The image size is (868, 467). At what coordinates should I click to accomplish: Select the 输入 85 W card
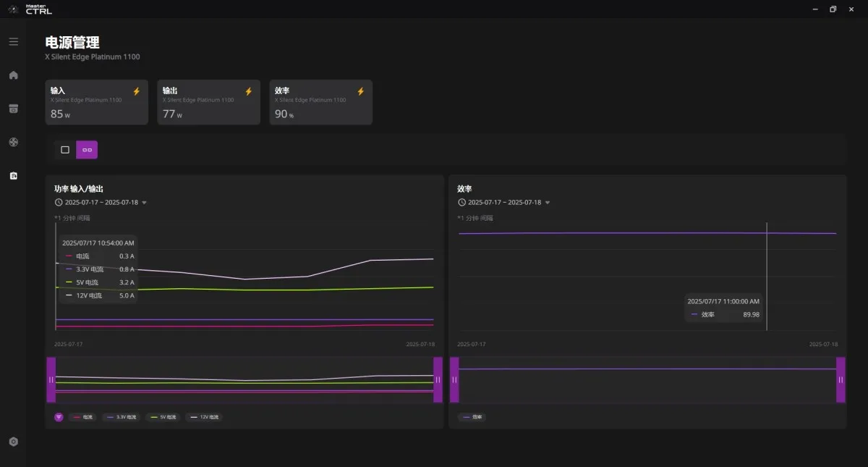(97, 102)
